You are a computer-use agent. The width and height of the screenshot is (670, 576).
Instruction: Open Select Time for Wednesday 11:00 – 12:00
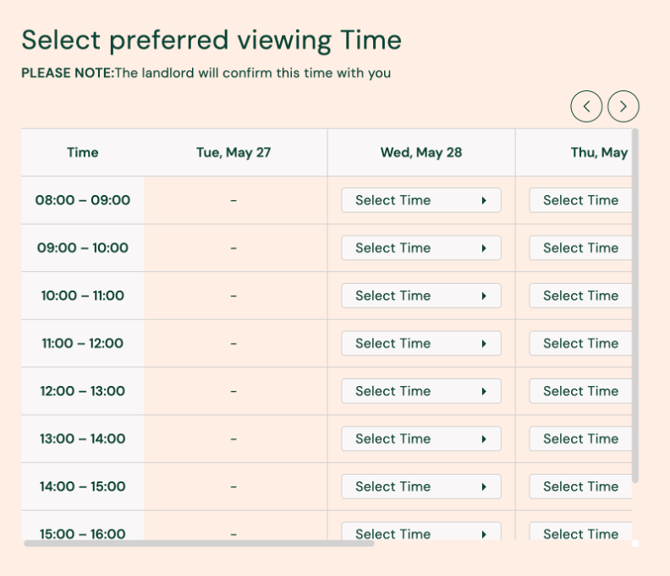[x=421, y=343]
